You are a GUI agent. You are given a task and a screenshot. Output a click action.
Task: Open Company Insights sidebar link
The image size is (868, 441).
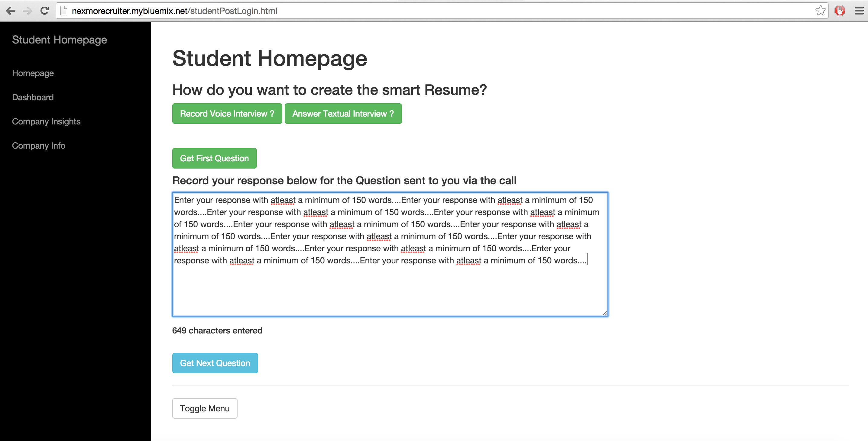tap(46, 121)
